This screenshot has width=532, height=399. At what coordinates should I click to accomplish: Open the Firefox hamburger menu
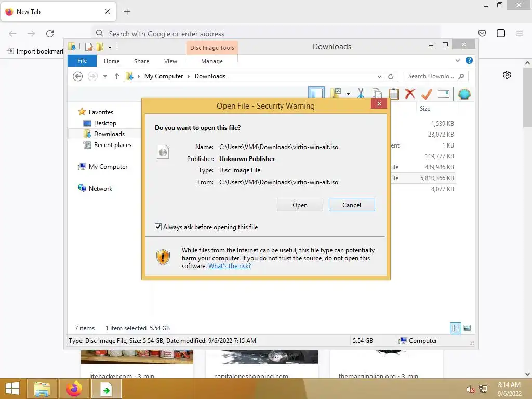click(520, 33)
